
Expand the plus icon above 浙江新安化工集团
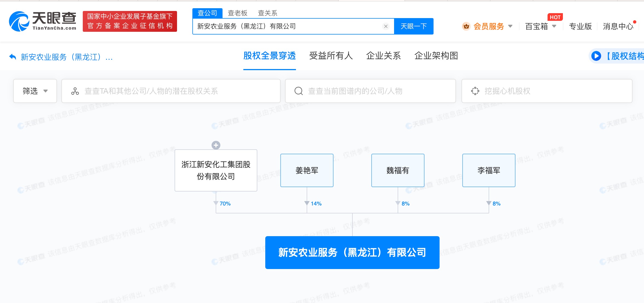click(216, 145)
